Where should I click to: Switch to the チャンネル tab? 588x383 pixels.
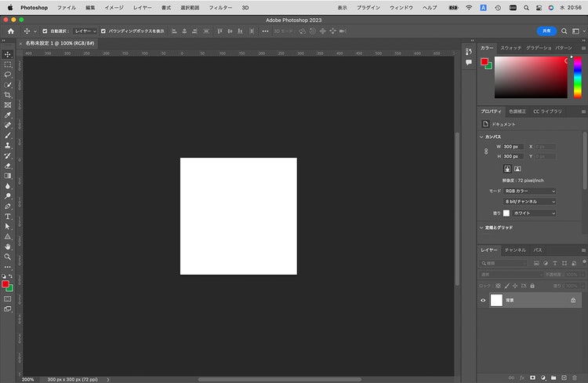pos(515,250)
